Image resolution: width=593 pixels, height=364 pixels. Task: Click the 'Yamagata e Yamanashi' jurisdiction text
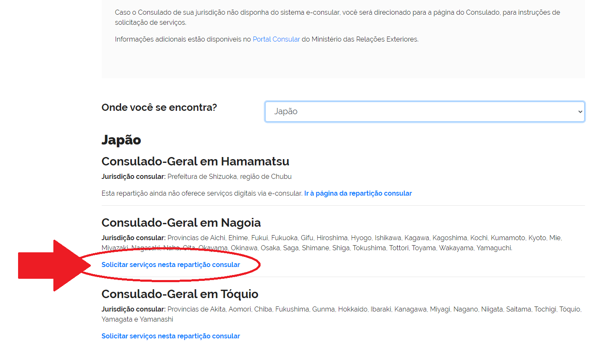coord(137,319)
